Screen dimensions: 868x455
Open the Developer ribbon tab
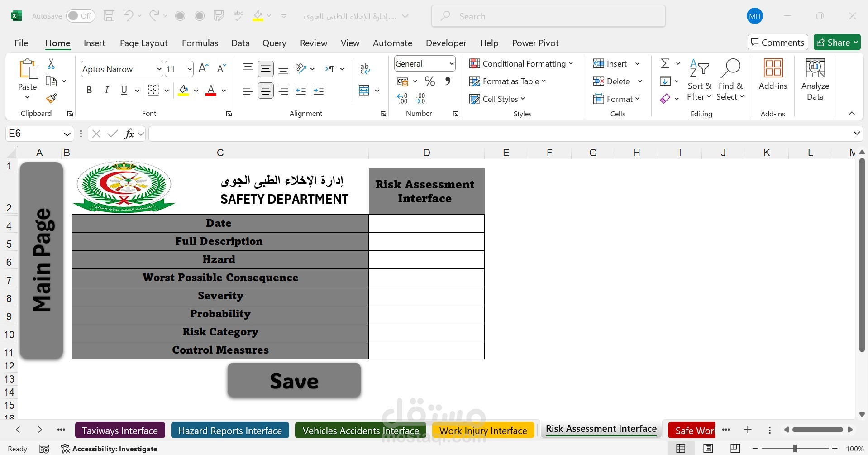446,43
